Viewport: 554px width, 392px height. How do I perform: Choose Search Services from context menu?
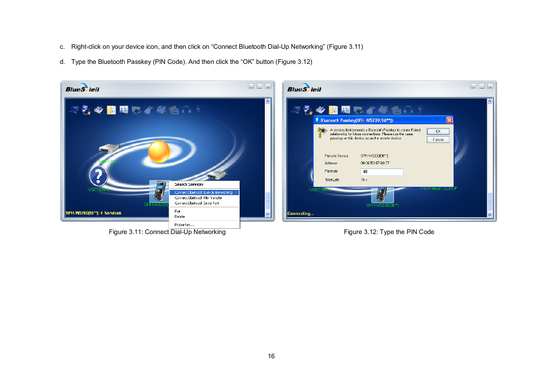204,185
